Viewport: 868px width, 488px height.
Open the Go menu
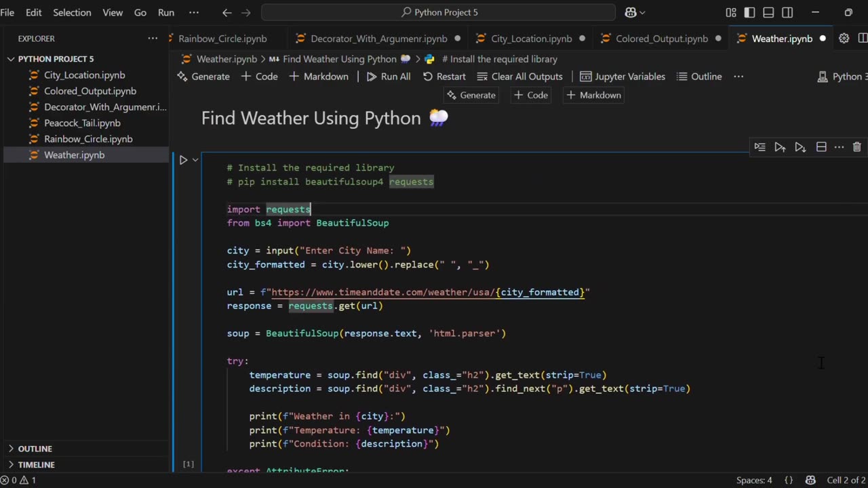(x=140, y=12)
